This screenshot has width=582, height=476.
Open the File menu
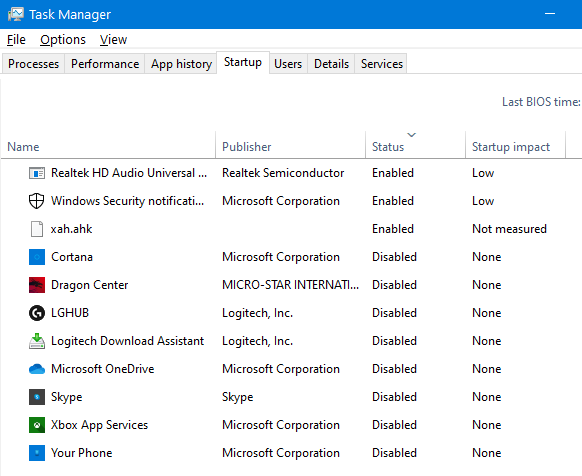coord(16,40)
